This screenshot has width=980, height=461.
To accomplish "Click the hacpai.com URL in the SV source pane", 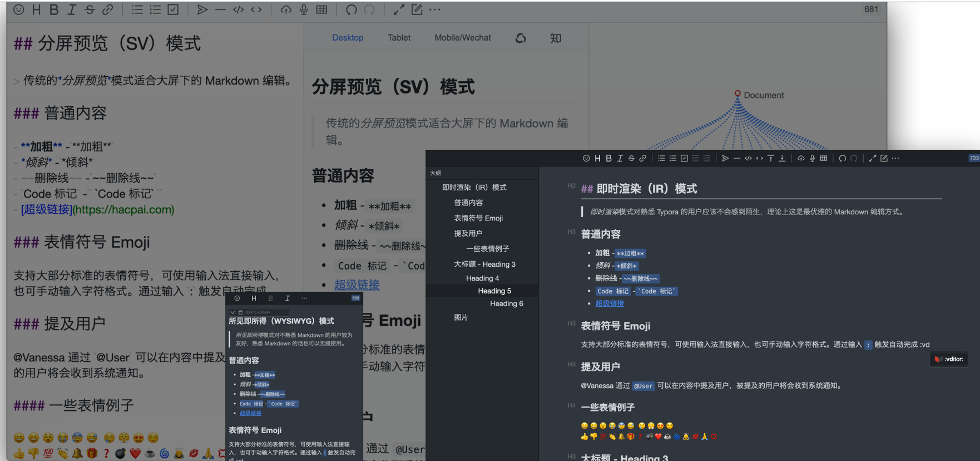I will click(x=123, y=209).
